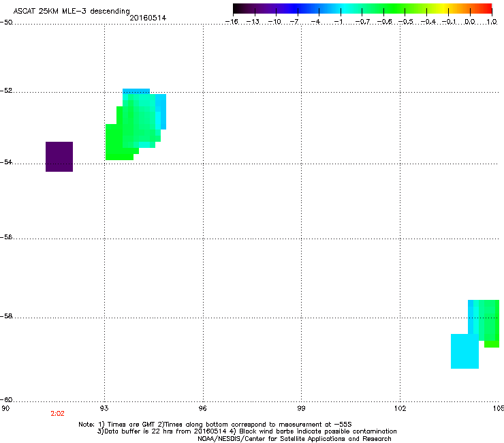
Task: Click the colorbar tick label -7
Action: coord(294,22)
